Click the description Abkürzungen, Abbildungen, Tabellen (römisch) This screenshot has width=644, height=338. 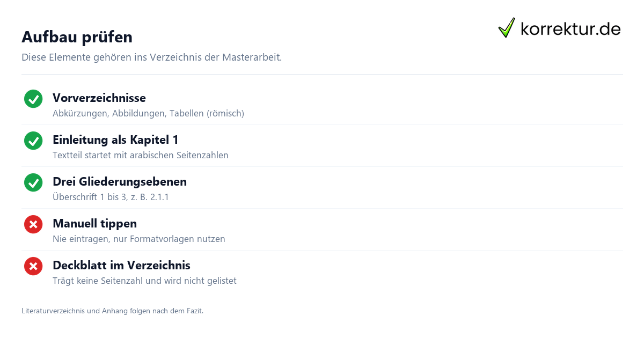[148, 113]
